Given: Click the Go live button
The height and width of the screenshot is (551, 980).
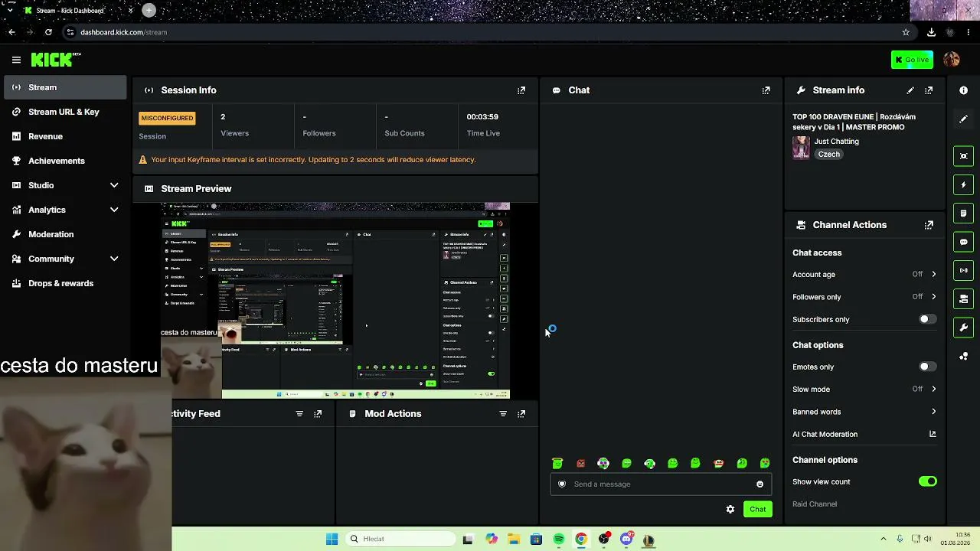Looking at the screenshot, I should [x=912, y=60].
